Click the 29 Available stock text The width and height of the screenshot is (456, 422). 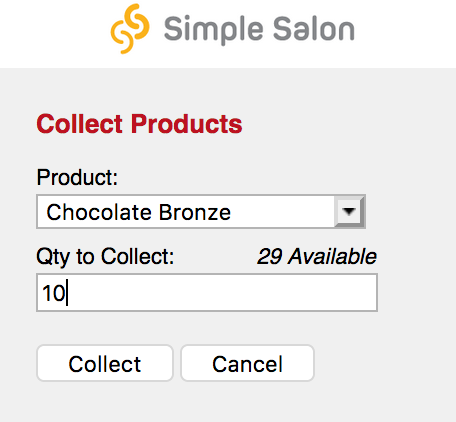point(317,256)
